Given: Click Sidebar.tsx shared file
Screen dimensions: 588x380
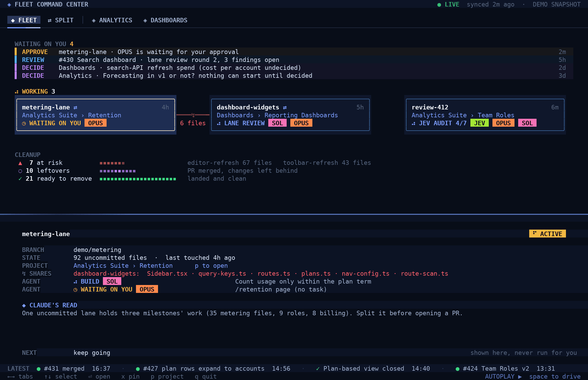Looking at the screenshot, I should [x=167, y=273].
